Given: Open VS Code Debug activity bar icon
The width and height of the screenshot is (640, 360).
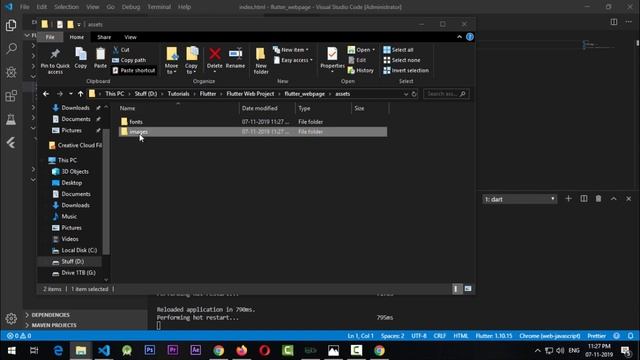Looking at the screenshot, I should 11,72.
